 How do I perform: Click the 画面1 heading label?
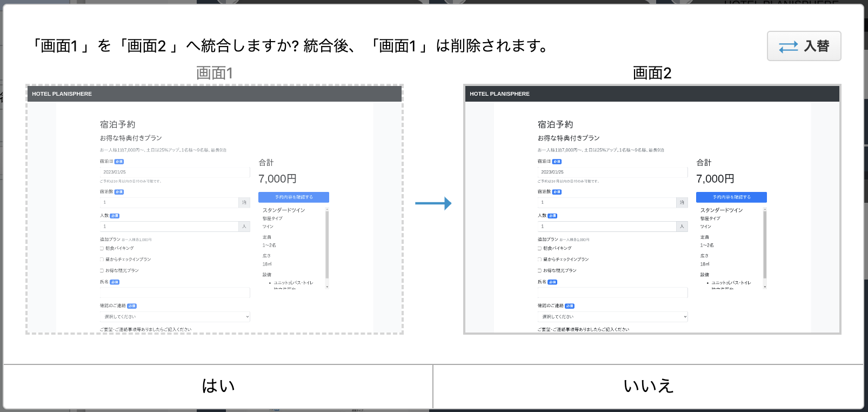point(215,73)
